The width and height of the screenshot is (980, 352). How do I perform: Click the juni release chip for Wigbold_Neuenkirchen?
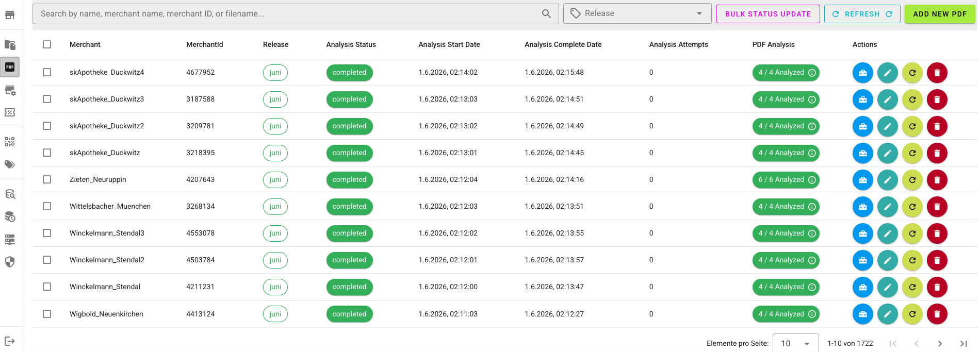click(x=275, y=314)
